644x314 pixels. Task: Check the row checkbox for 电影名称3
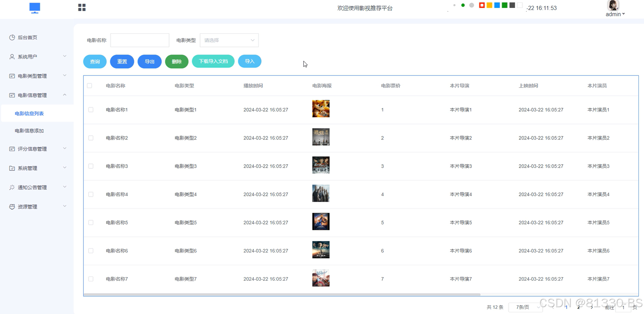tap(91, 166)
